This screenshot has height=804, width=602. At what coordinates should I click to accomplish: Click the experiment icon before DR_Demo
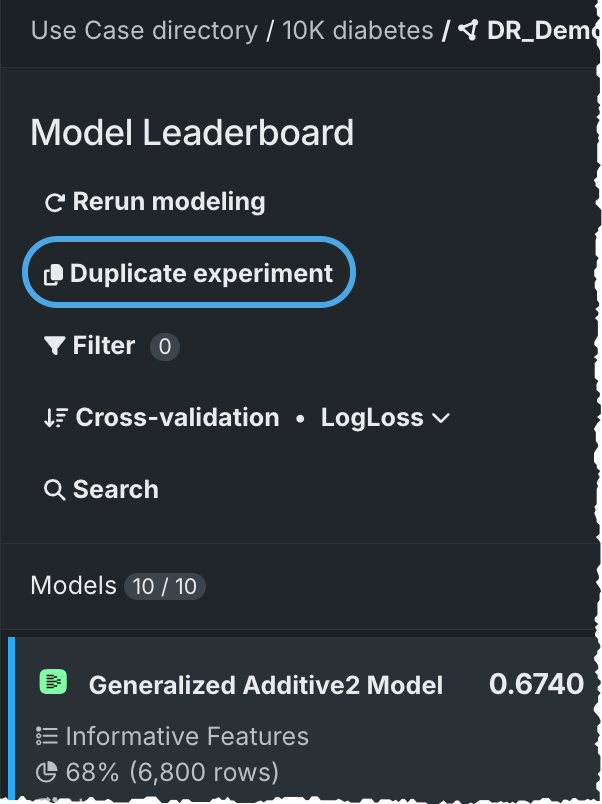pyautogui.click(x=468, y=31)
